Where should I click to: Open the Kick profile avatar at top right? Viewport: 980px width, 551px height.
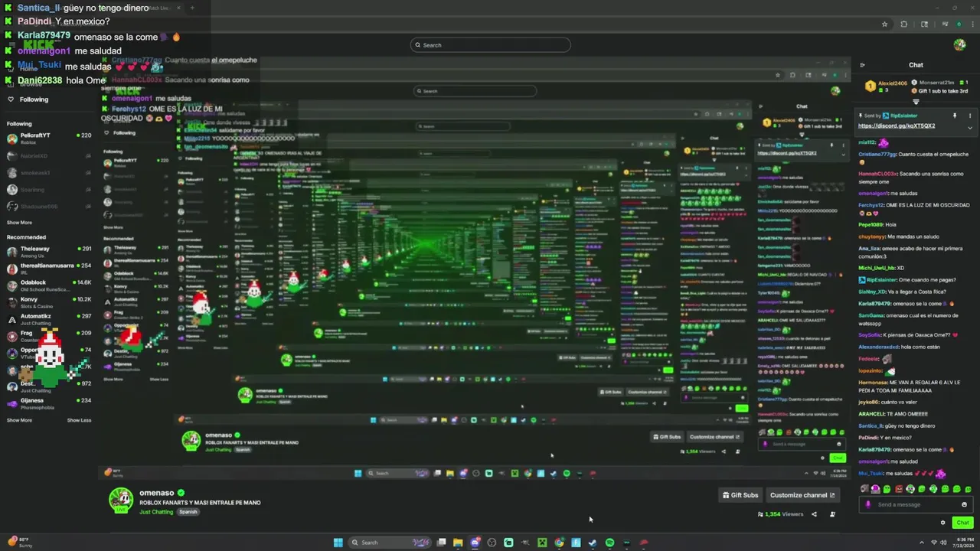pyautogui.click(x=959, y=45)
